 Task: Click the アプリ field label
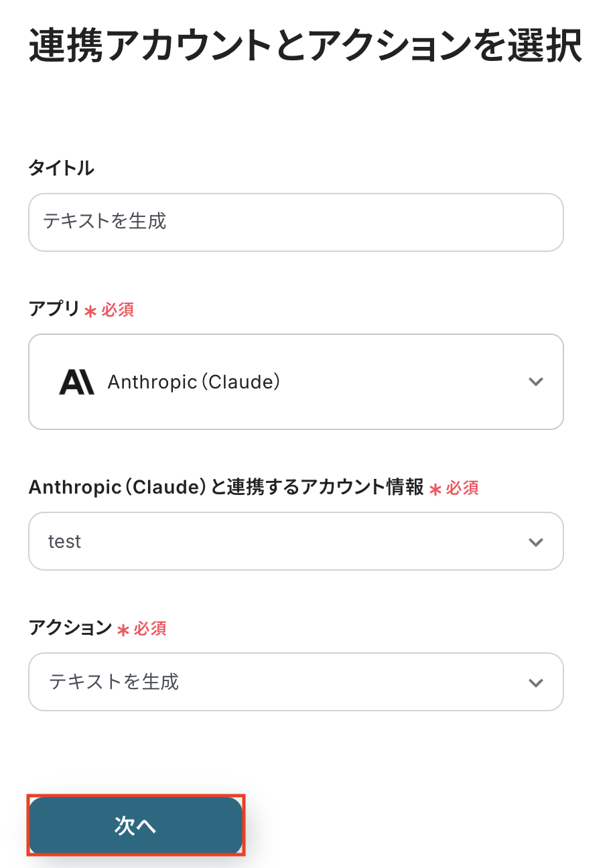point(54,309)
